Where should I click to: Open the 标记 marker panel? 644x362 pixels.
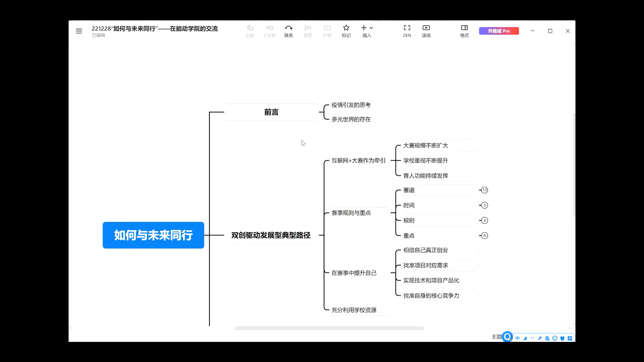[346, 31]
